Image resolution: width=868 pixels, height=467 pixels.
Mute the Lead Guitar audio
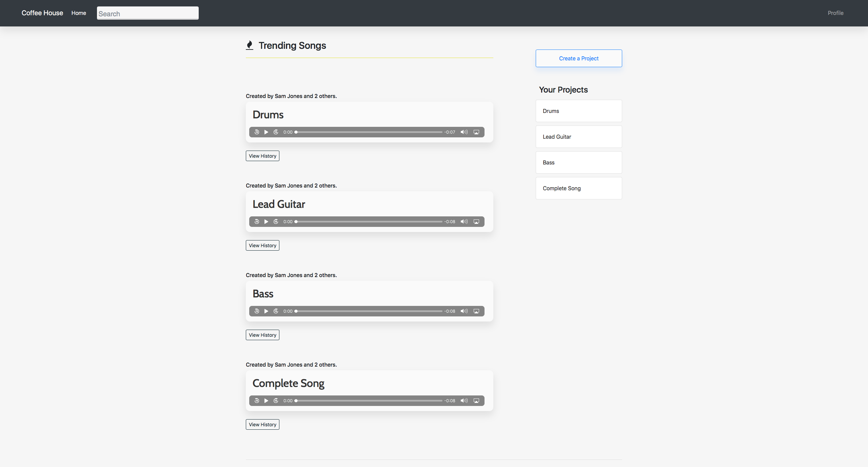464,221
